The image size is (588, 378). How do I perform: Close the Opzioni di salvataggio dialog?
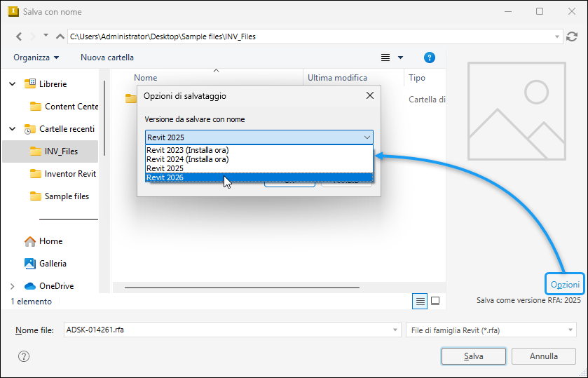coord(370,95)
